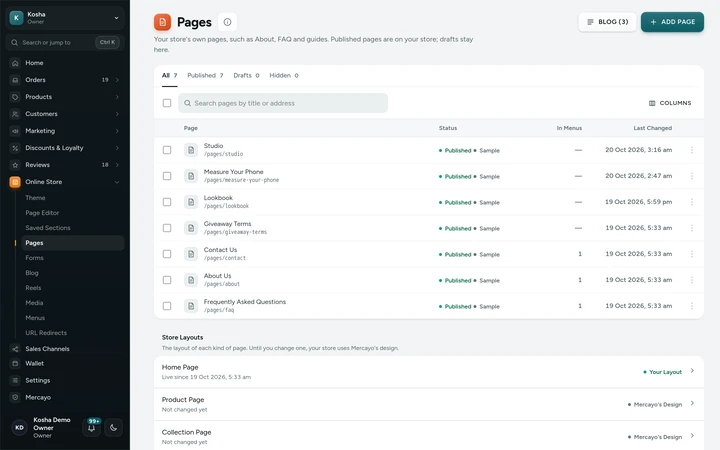Check the Giveaway Terms checkbox
Image resolution: width=720 pixels, height=450 pixels.
click(x=167, y=228)
